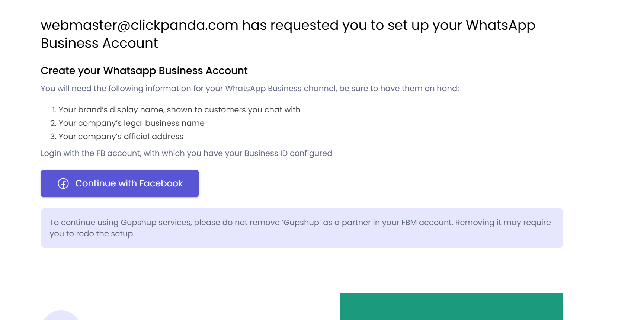Click the 'Business ID configured' phrase
Viewport: 644px width, 320px height.
pos(288,153)
